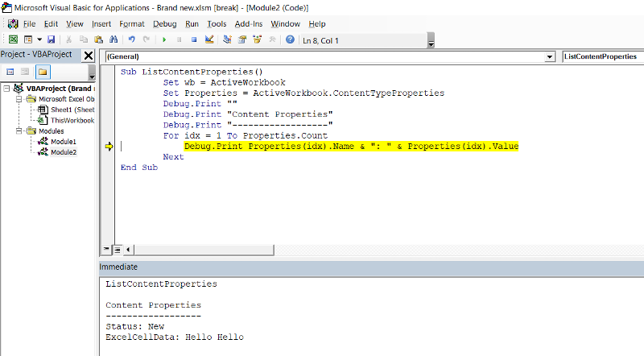Click horizontal scrollbar left arrow
Viewport: 644px width, 356px height.
pos(128,249)
